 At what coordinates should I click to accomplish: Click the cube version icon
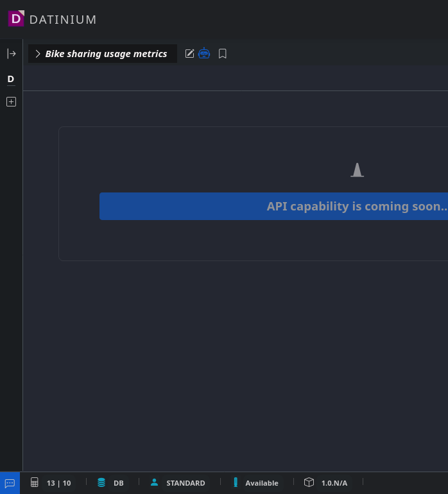click(x=309, y=482)
